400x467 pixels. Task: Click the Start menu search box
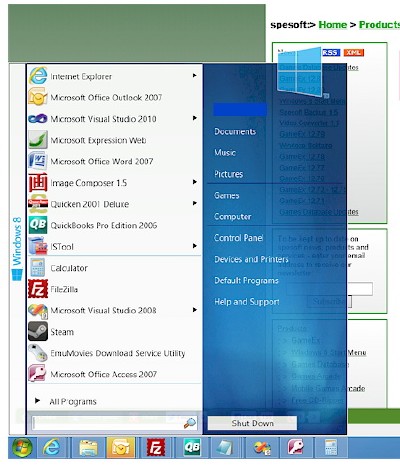tap(114, 423)
